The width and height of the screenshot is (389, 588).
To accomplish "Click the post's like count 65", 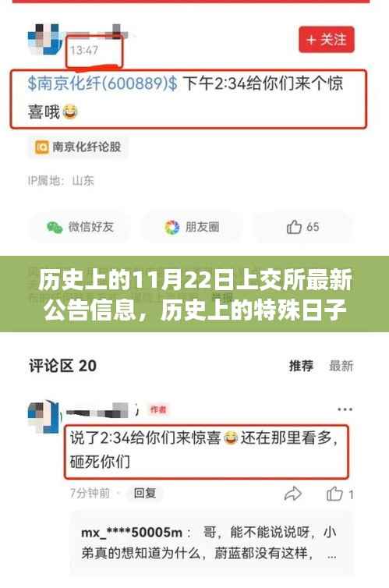I will [313, 227].
